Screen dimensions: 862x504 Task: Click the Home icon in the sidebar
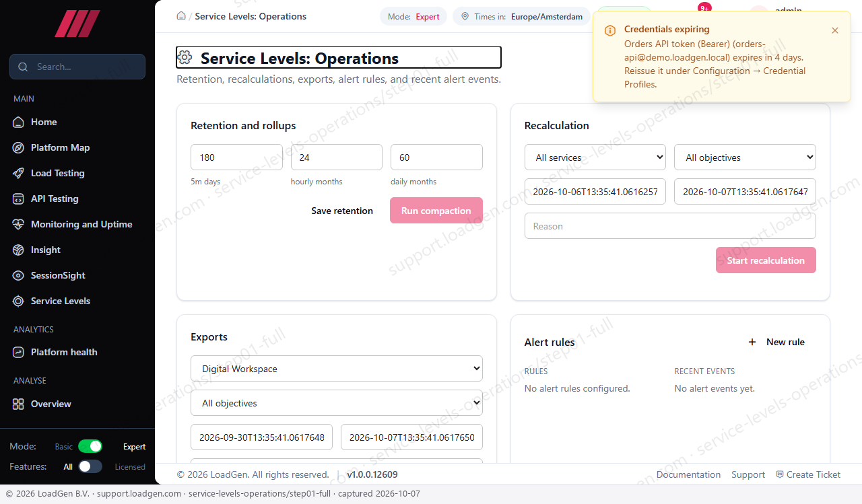(x=18, y=122)
